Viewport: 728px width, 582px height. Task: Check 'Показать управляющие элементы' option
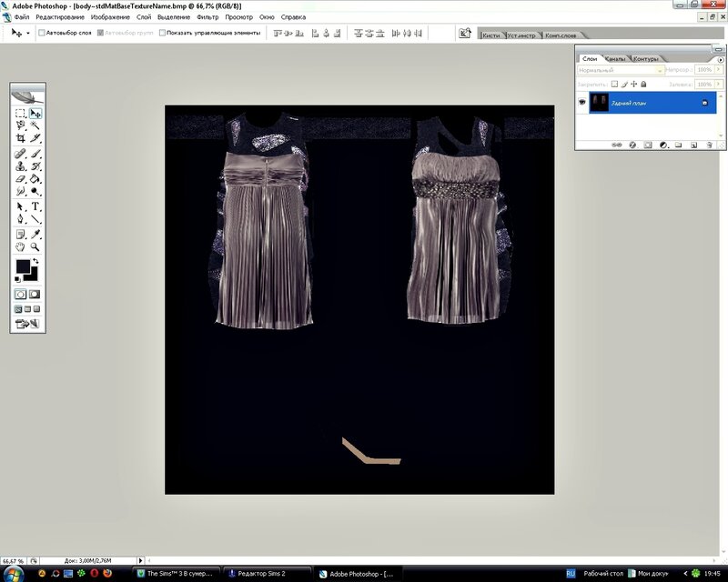pos(162,33)
